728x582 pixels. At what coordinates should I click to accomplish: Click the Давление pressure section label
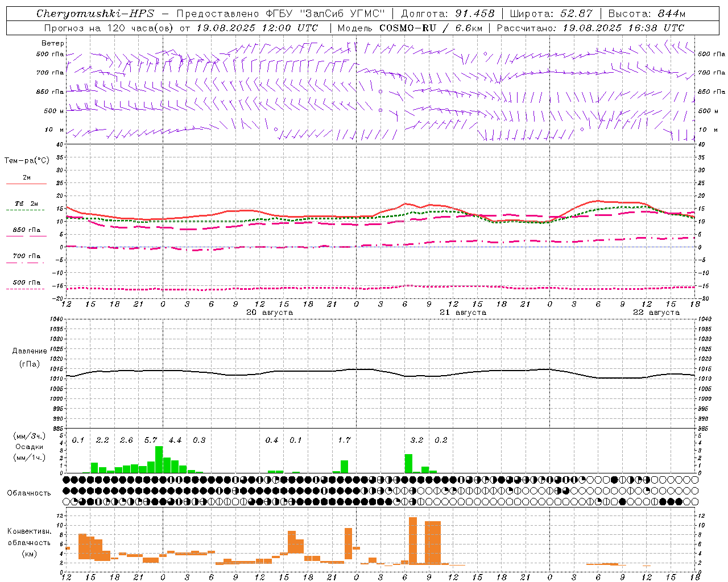30,351
